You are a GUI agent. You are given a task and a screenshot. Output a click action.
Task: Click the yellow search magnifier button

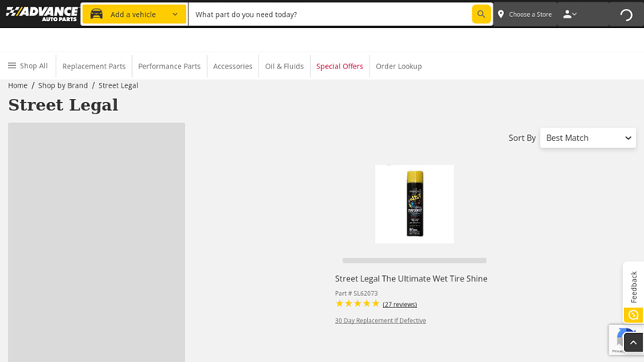click(x=481, y=14)
